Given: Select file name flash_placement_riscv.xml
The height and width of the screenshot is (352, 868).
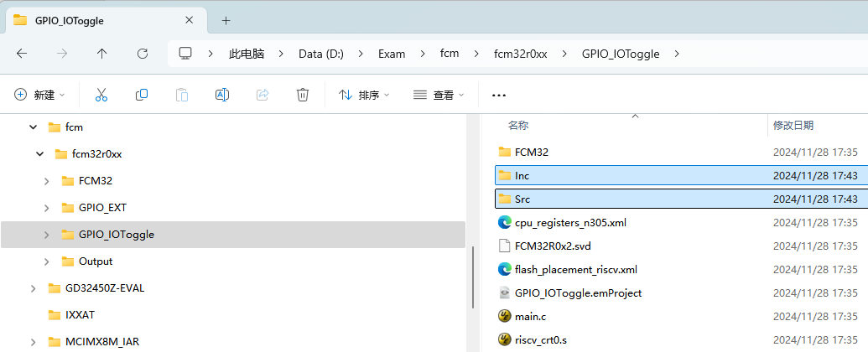Looking at the screenshot, I should 575,270.
